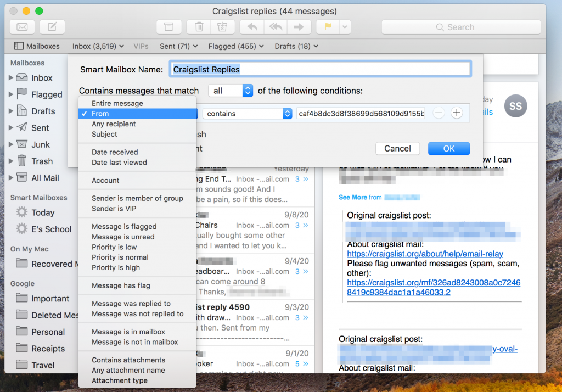The image size is (562, 392).
Task: Open the 'contains' operator dropdown
Action: click(x=248, y=114)
